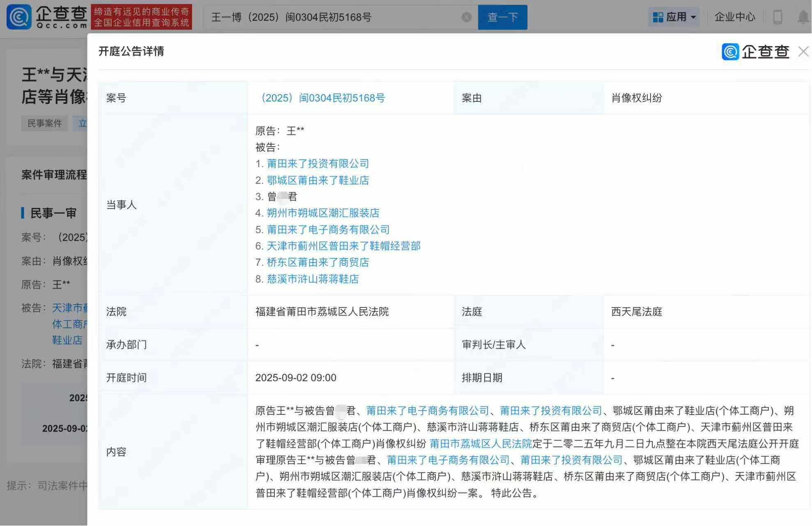
Task: Open 朔州市朔城区潮汇服装店 link
Action: [x=323, y=213]
